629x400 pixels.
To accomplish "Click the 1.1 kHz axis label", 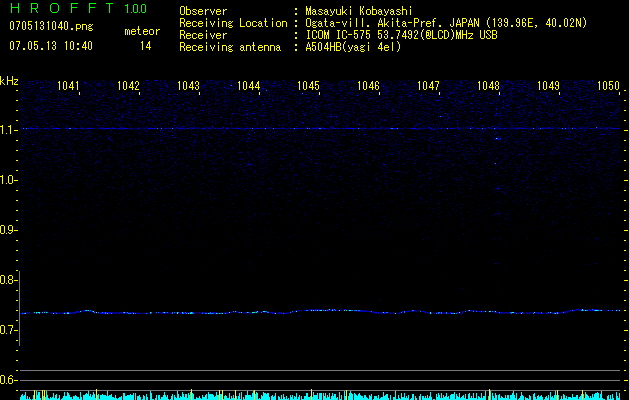I will click(9, 130).
